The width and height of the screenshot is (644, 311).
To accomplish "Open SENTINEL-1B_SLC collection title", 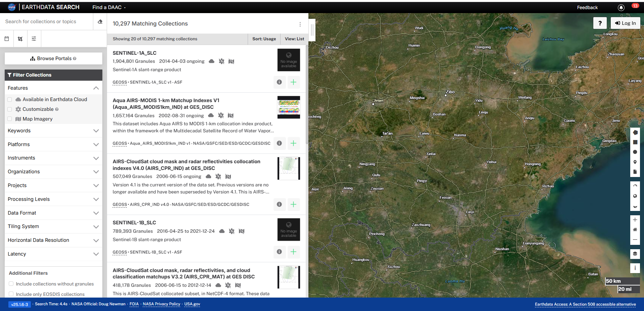I will (134, 223).
